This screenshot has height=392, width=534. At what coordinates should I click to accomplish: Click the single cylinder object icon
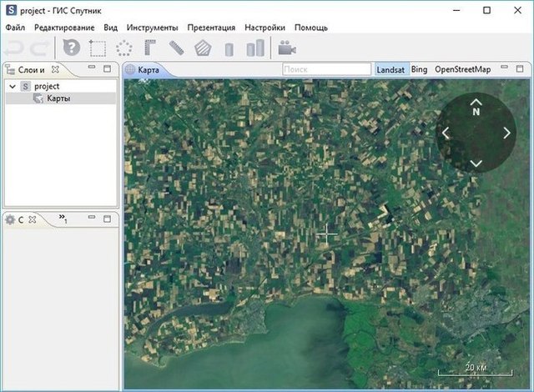coord(229,48)
